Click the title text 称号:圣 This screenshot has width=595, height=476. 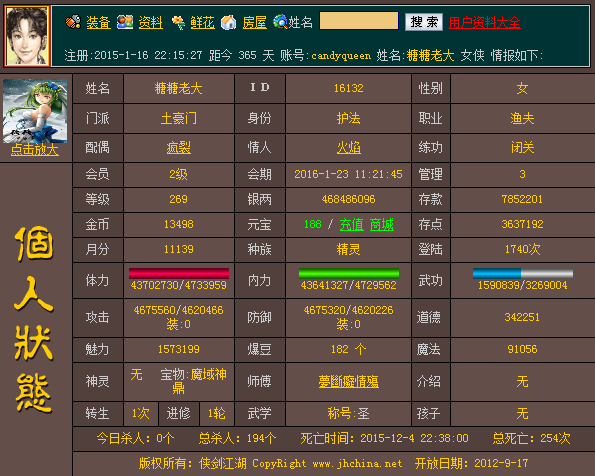349,413
